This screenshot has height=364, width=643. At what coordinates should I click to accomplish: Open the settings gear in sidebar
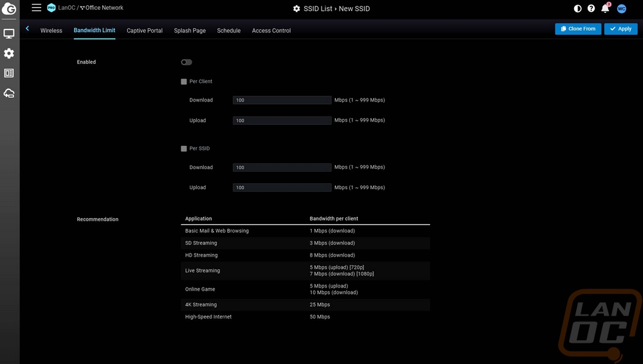[9, 53]
